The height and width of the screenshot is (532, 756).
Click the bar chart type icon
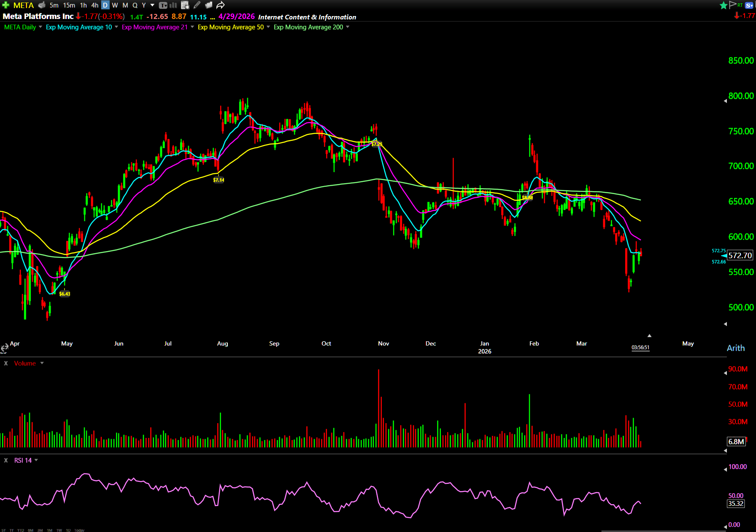coord(173,5)
